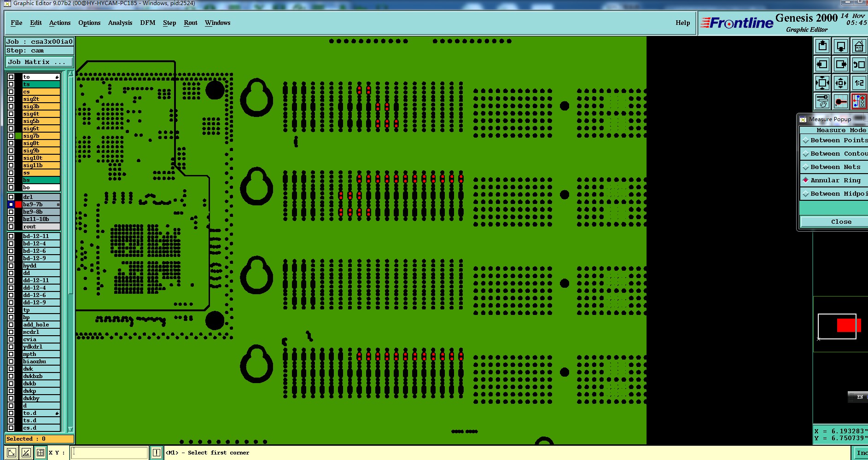Click the coordinate mode icon in bottom bar

pyautogui.click(x=26, y=453)
